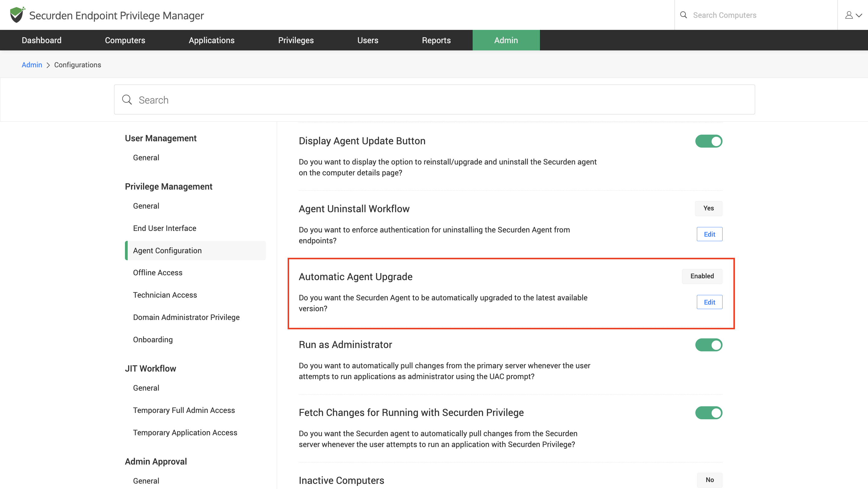Go to the Applications tab
The height and width of the screenshot is (489, 868).
coord(212,40)
